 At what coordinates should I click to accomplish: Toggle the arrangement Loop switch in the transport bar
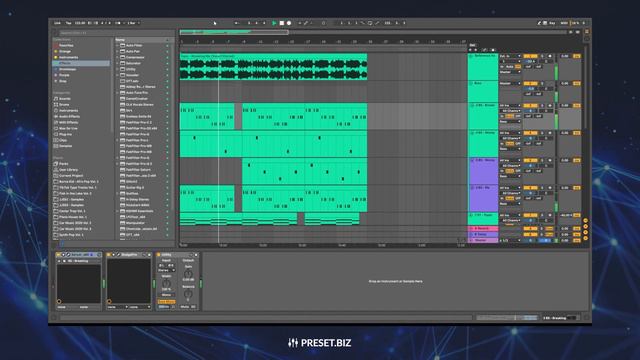click(x=370, y=23)
